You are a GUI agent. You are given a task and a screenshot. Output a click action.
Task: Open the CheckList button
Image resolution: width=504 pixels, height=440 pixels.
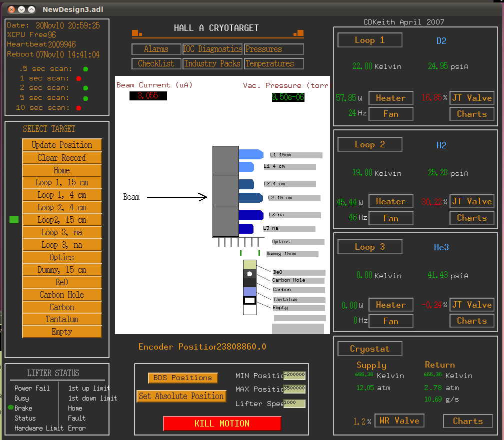(x=156, y=63)
